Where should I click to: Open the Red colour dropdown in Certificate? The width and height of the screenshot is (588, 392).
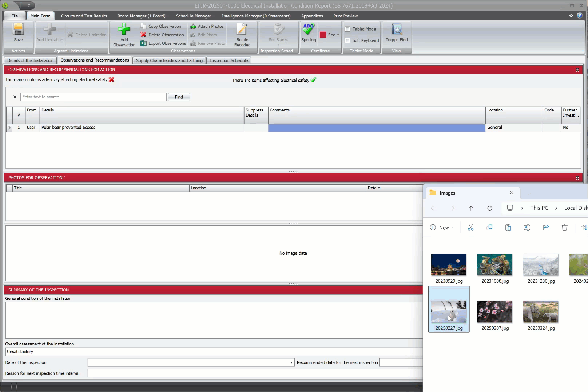337,35
